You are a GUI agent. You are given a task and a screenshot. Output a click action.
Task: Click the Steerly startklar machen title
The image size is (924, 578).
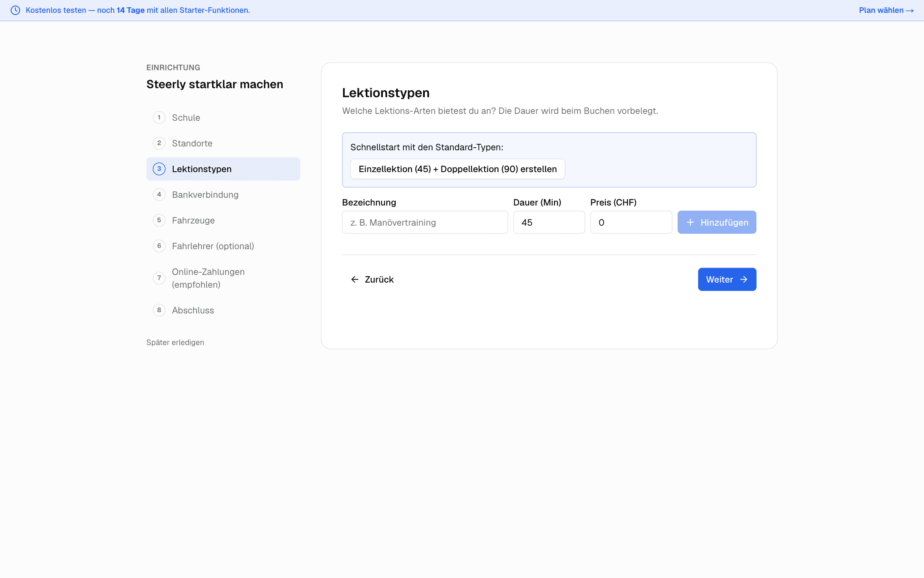(215, 84)
